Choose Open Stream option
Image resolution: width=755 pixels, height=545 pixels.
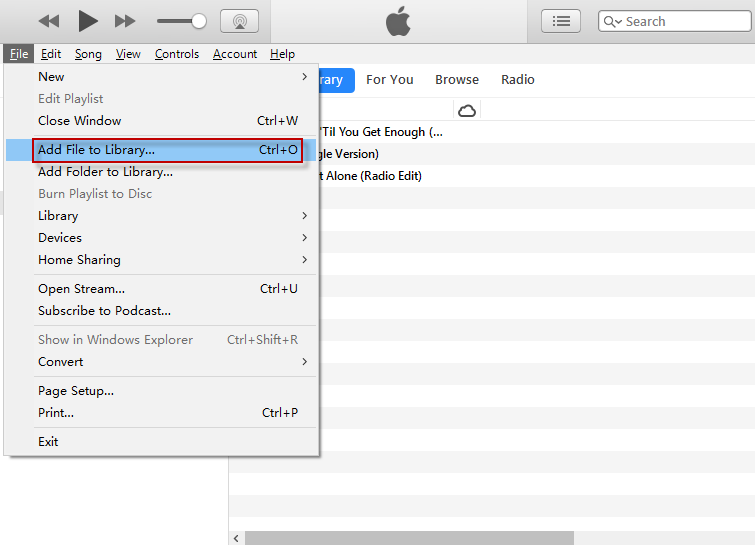pos(161,289)
